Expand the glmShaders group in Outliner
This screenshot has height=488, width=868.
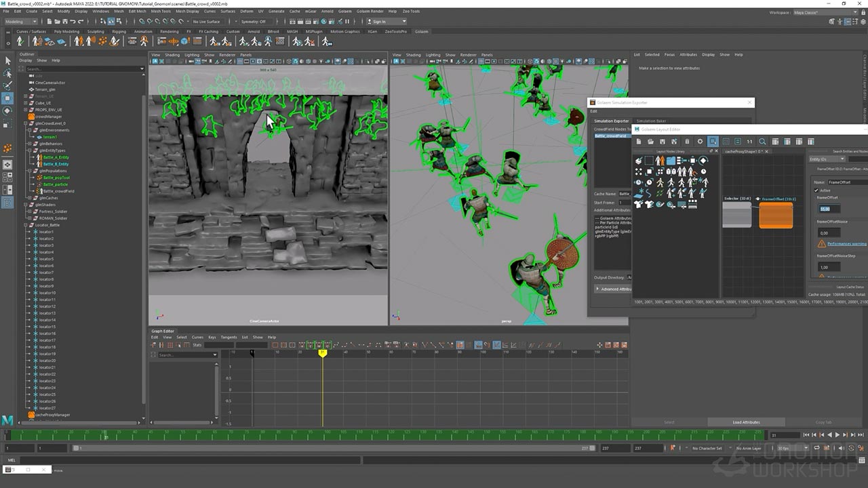coord(26,205)
